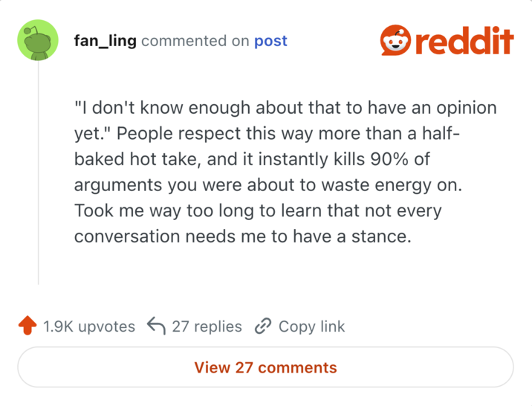Click the chain link icon

263,326
